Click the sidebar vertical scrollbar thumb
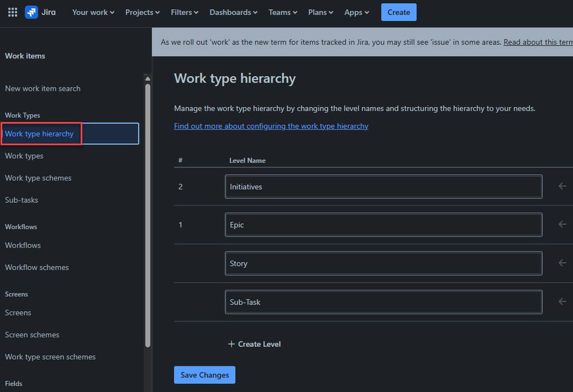 point(147,215)
